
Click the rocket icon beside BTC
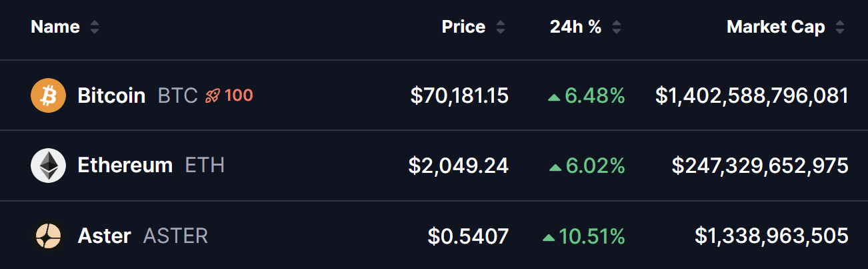(213, 95)
